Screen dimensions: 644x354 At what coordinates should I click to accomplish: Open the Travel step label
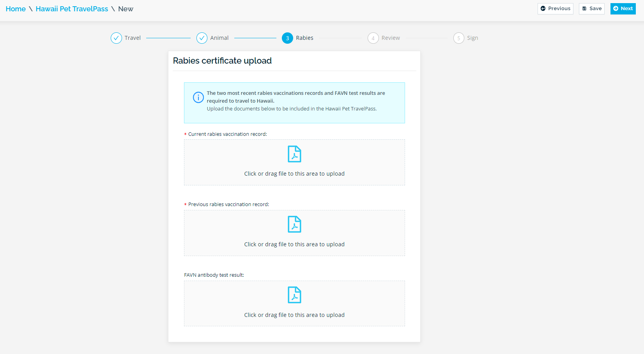point(133,38)
